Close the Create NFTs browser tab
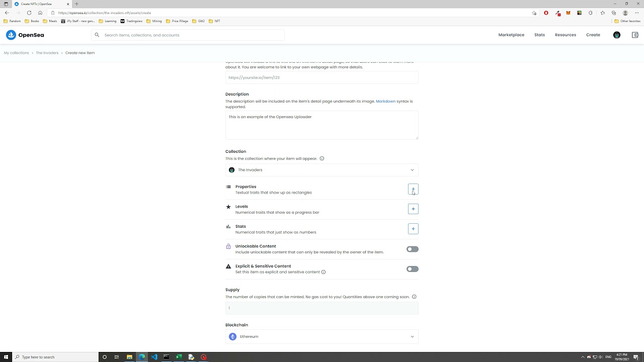Screen dimensions: 644x362 coord(68,4)
